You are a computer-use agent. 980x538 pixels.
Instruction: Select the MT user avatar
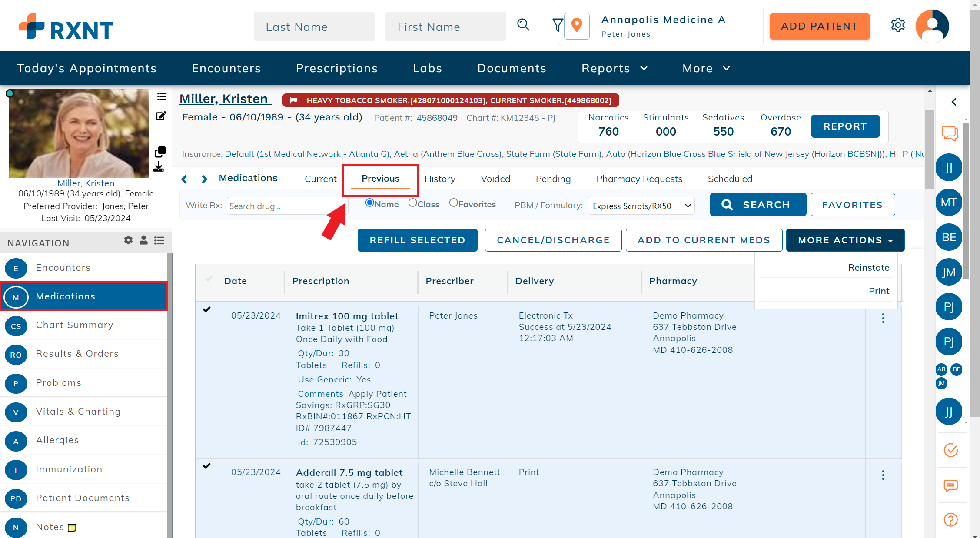tap(949, 202)
